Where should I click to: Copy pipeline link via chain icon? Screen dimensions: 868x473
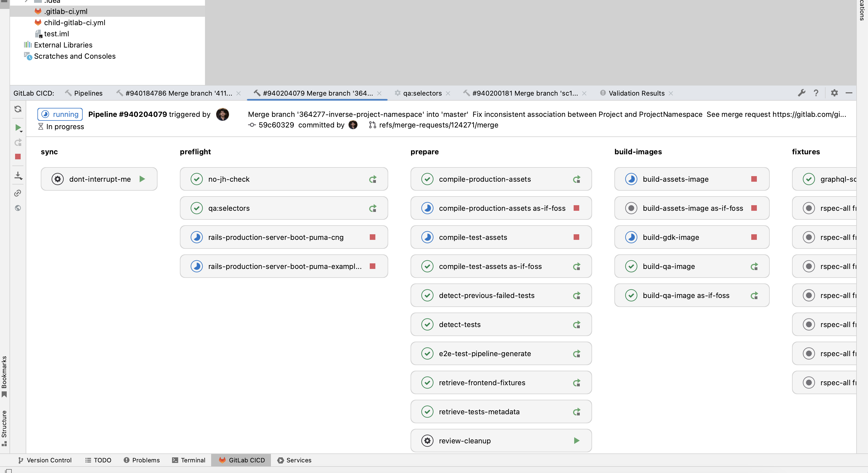click(18, 193)
